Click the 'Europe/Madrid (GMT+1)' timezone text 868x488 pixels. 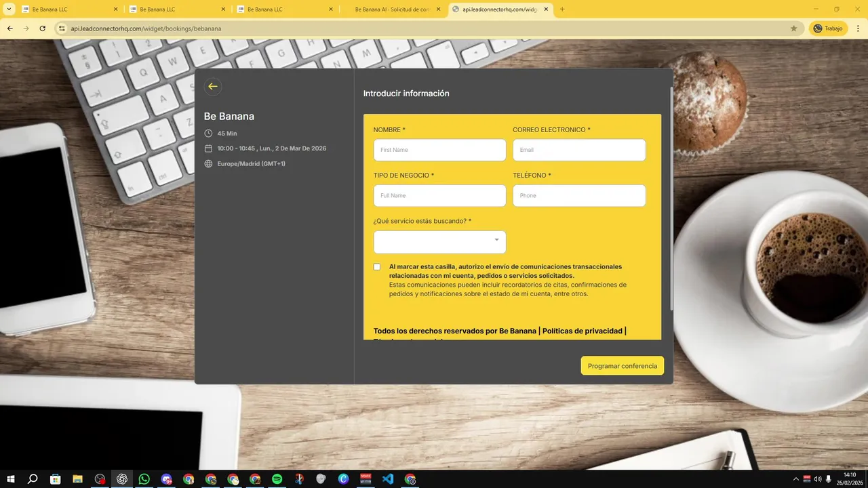tap(252, 163)
